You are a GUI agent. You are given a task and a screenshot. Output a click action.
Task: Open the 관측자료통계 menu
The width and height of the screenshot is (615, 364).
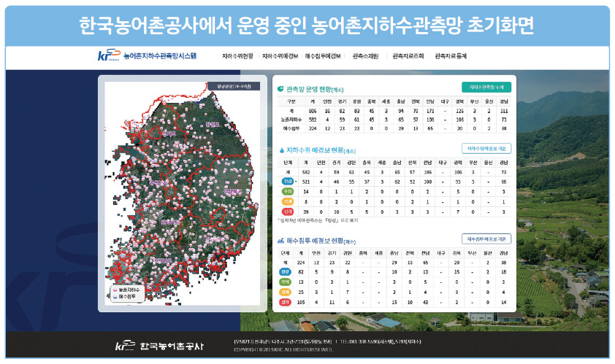tap(451, 56)
